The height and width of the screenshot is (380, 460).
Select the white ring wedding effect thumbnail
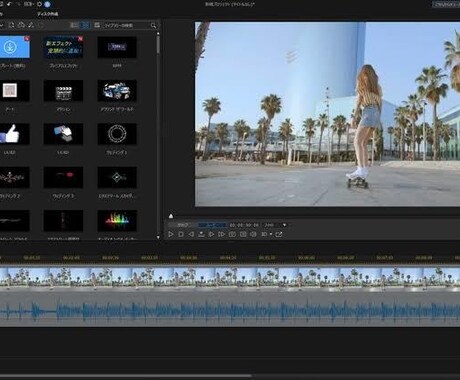(117, 134)
